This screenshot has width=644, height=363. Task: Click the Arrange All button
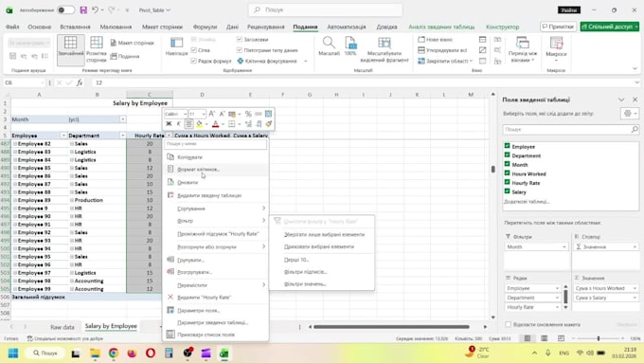[442, 50]
